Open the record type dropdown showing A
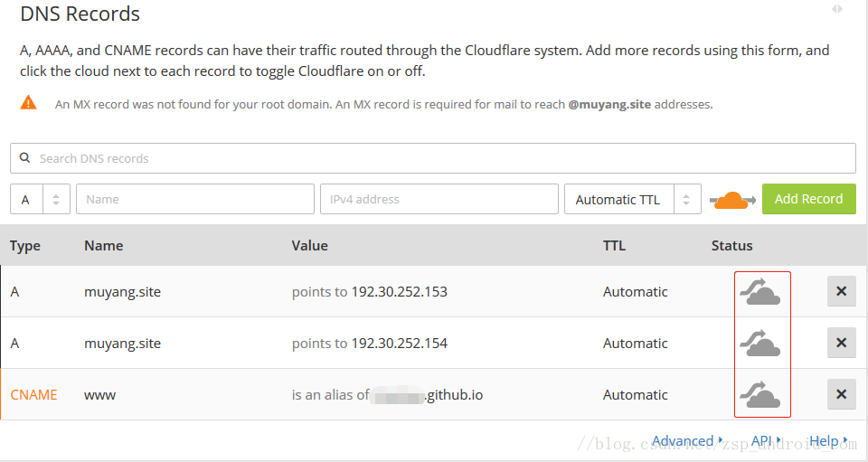This screenshot has width=868, height=462. [x=40, y=200]
